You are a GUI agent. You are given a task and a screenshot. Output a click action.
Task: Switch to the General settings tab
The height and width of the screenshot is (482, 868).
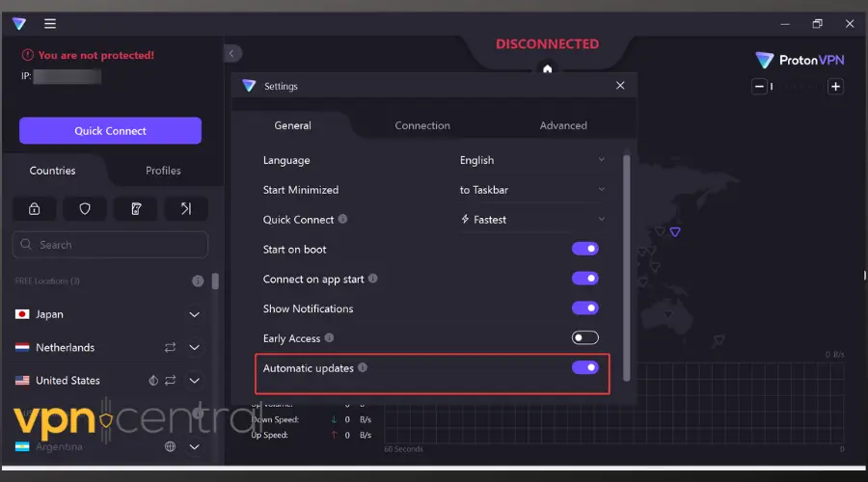coord(293,125)
